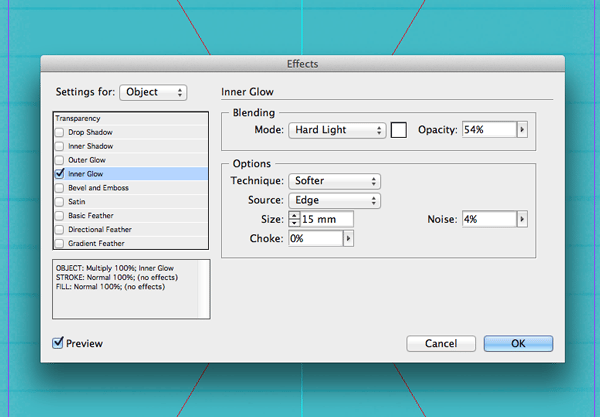
Task: Uncheck the Inner Glow checkbox
Action: (x=60, y=174)
